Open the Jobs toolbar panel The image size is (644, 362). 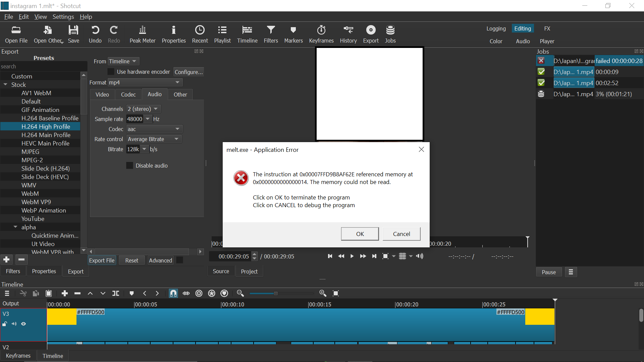tap(390, 34)
